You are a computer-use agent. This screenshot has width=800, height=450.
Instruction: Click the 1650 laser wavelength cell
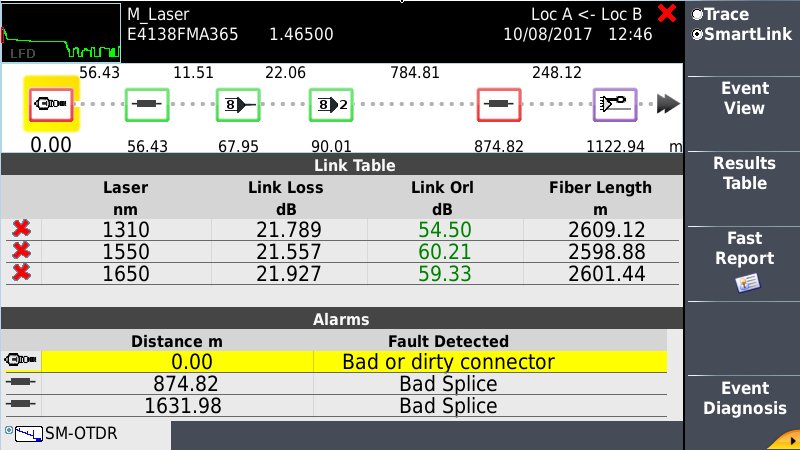coord(126,273)
